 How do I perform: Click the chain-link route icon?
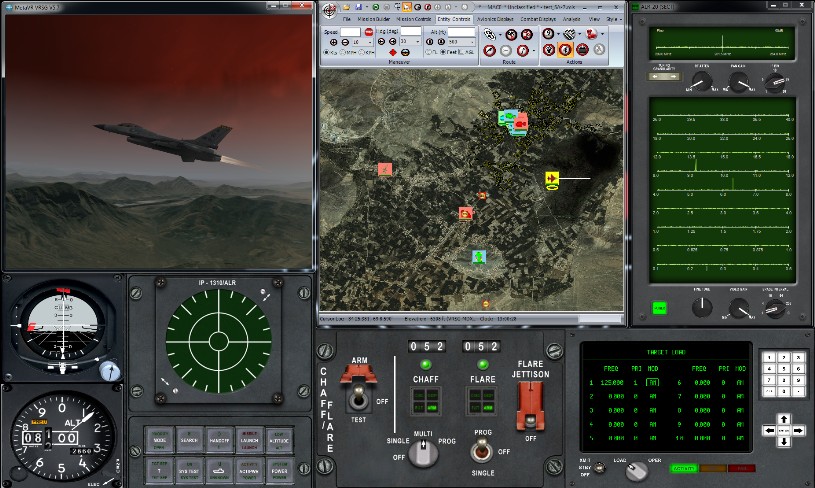pyautogui.click(x=490, y=34)
